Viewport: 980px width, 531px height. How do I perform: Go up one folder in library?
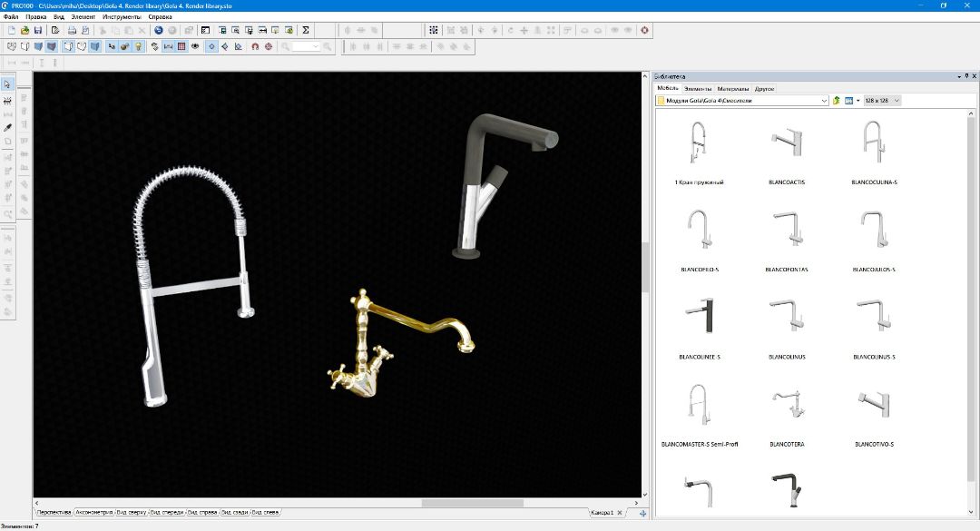pyautogui.click(x=837, y=101)
